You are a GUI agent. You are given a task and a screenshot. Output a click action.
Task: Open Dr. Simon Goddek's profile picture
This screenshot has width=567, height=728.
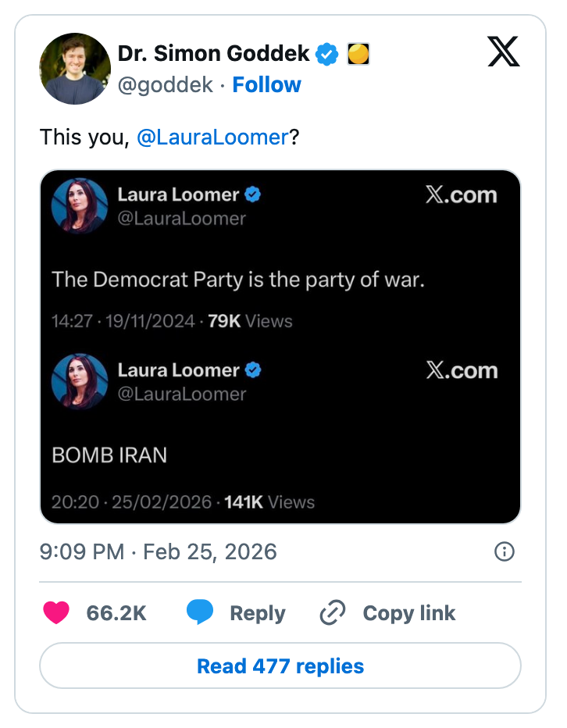[75, 69]
